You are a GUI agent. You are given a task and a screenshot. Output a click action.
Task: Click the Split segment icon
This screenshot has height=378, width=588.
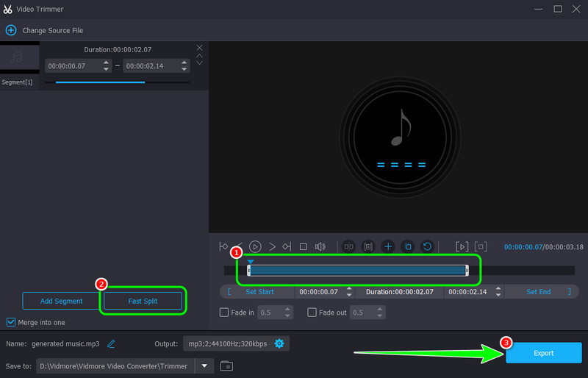tap(350, 246)
